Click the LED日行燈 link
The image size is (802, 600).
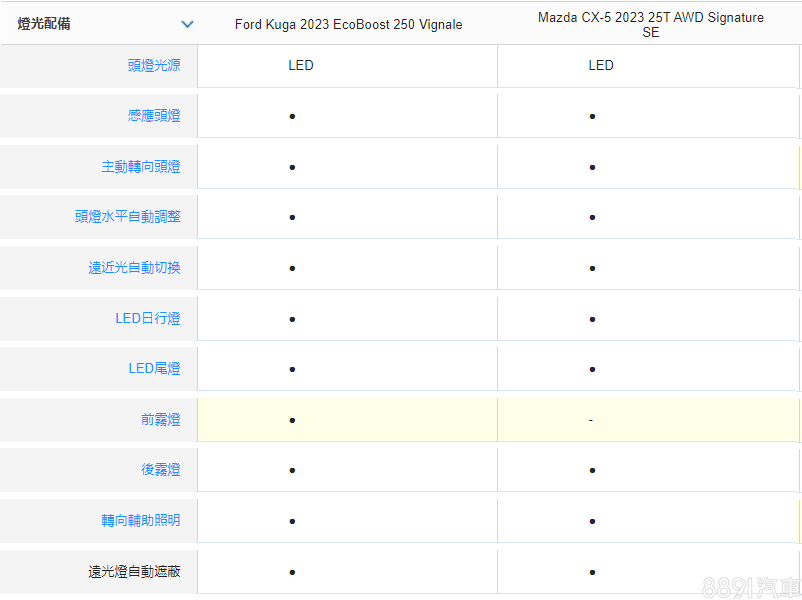pyautogui.click(x=148, y=319)
